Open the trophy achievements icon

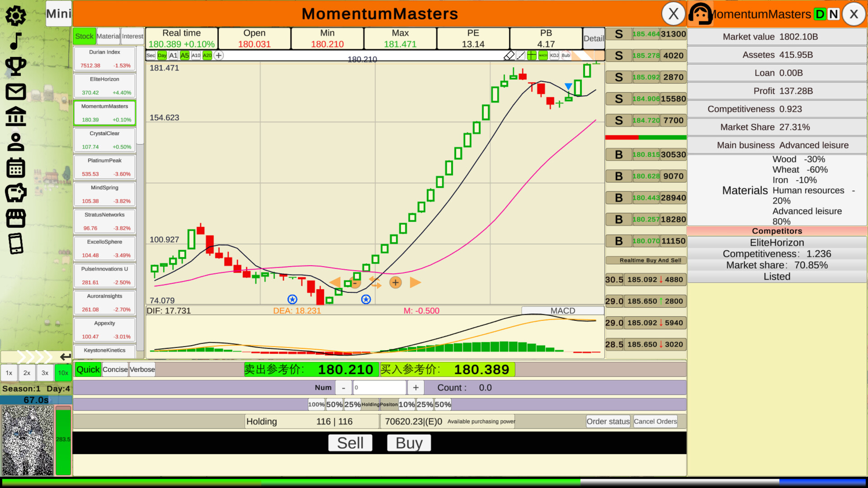point(16,66)
